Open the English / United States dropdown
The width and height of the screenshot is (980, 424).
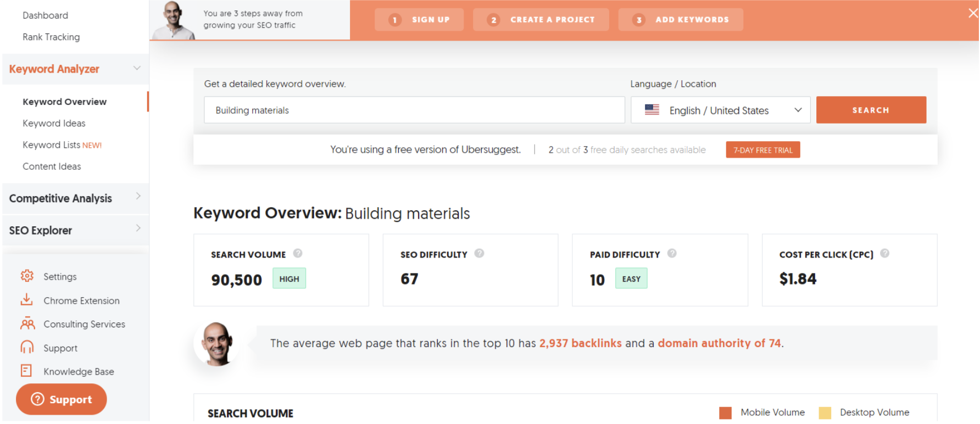click(x=720, y=110)
